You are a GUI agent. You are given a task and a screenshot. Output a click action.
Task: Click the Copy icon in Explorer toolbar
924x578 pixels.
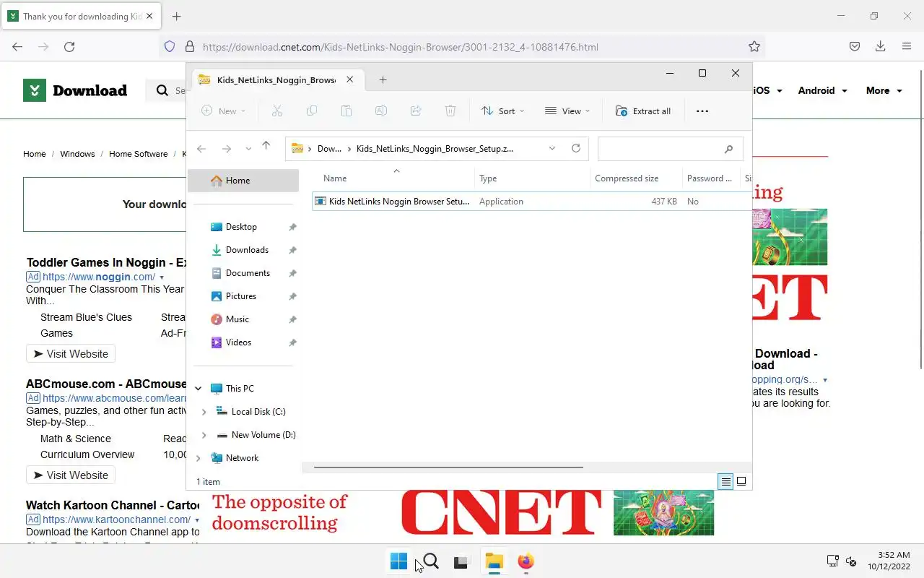coord(312,111)
